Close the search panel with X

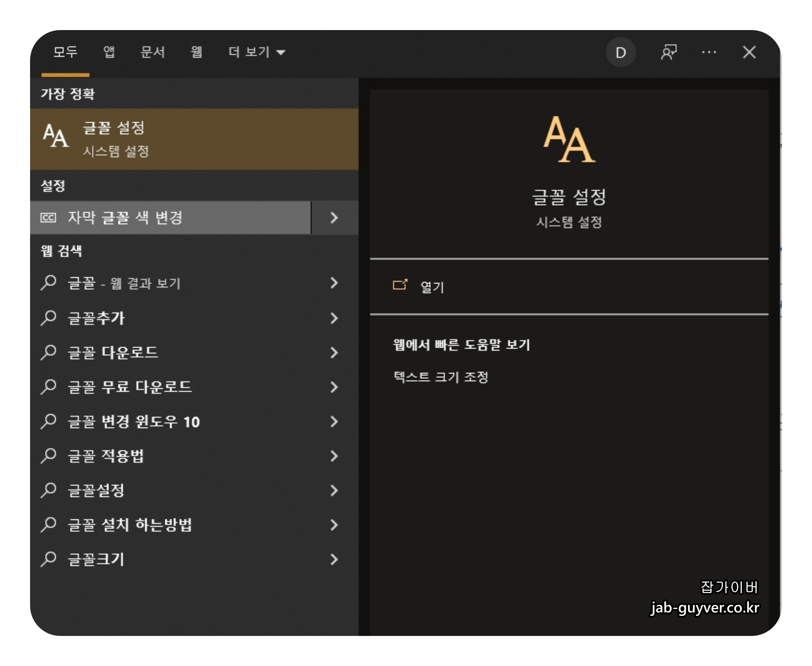749,53
